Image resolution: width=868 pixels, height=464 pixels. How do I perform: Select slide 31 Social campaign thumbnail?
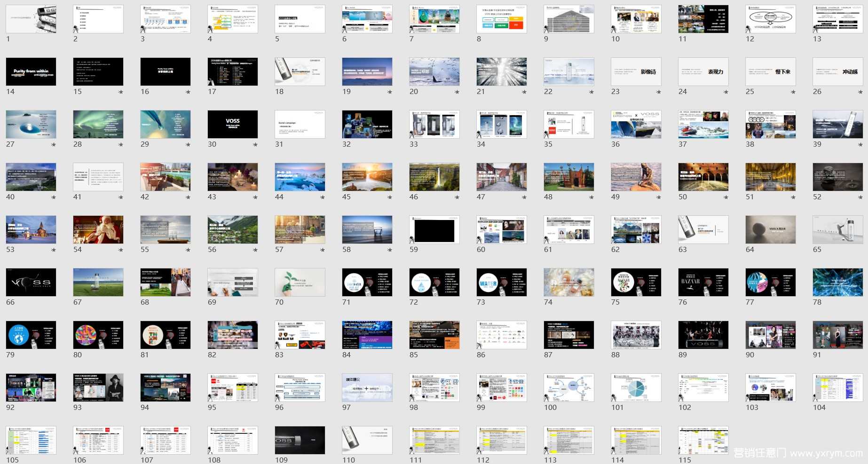click(x=300, y=124)
